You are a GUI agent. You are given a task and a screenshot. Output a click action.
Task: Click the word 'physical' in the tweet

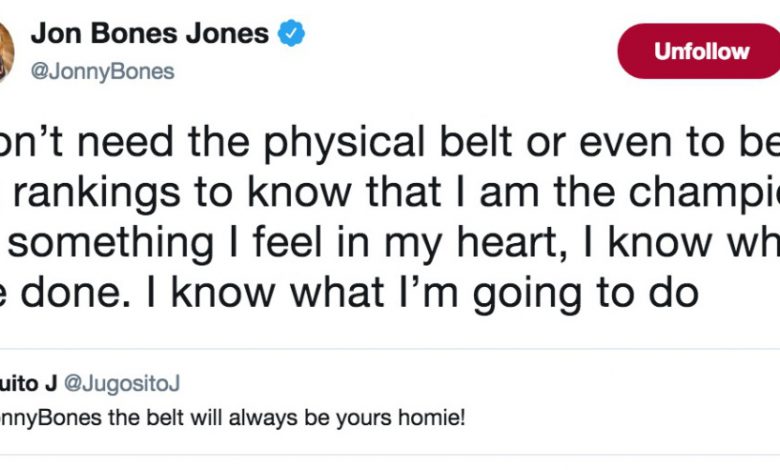[x=344, y=142]
